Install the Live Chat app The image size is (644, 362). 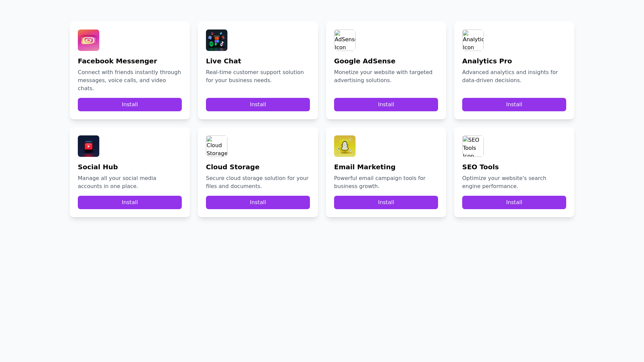click(x=258, y=104)
